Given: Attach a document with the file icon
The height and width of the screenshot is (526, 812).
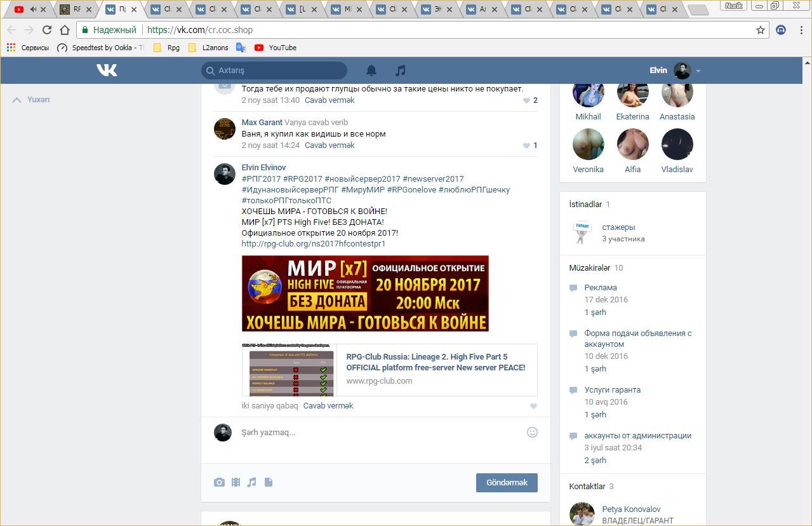Looking at the screenshot, I should coord(269,483).
